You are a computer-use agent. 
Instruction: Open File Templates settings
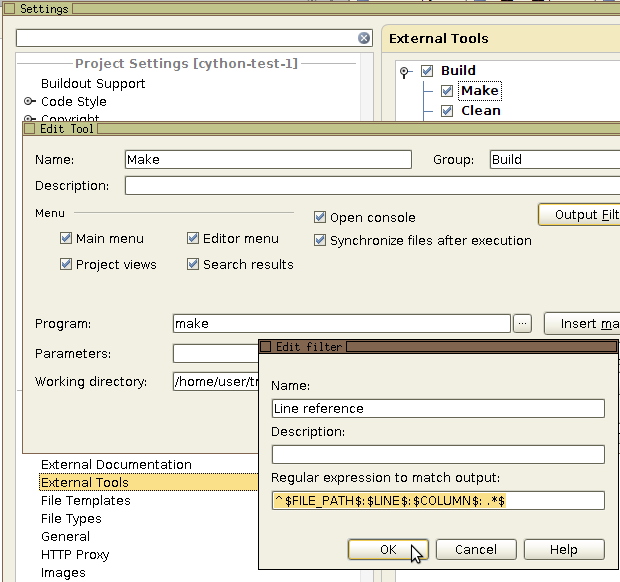85,501
